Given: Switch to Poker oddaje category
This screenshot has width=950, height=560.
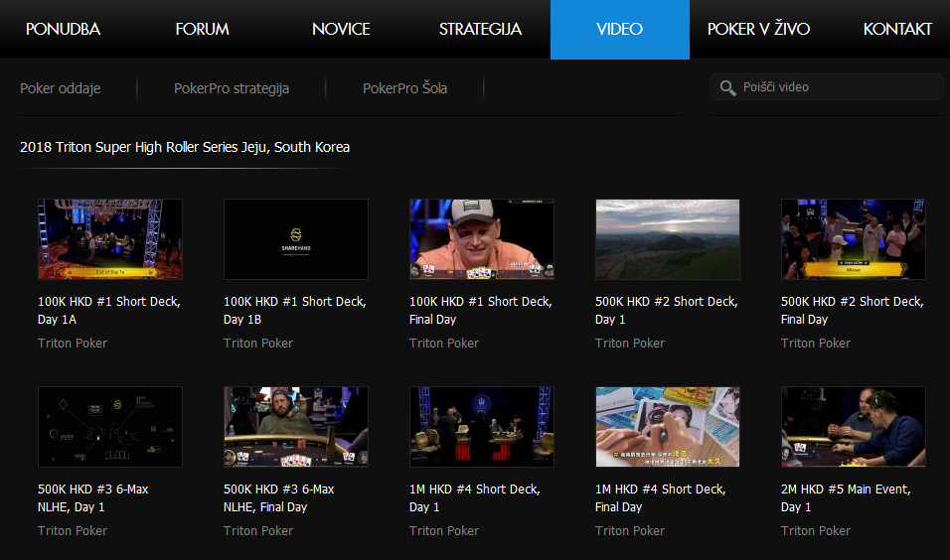Looking at the screenshot, I should (x=60, y=88).
